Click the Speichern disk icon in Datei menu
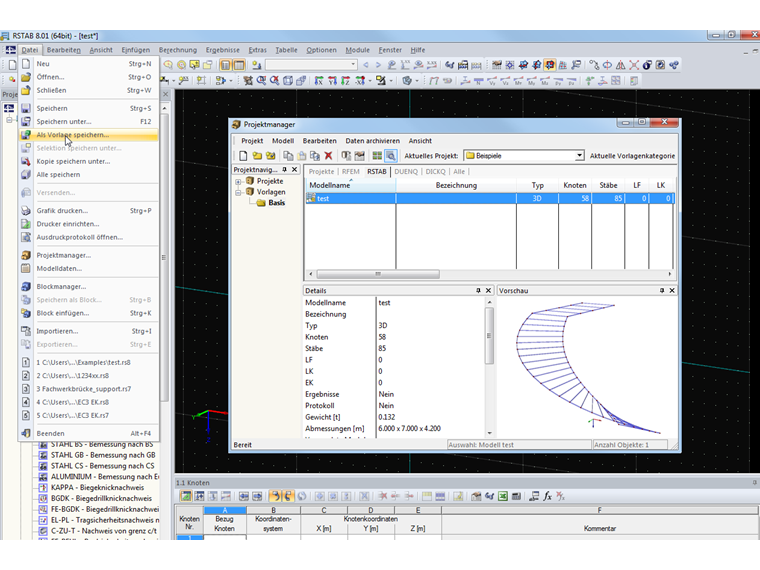 [x=26, y=108]
